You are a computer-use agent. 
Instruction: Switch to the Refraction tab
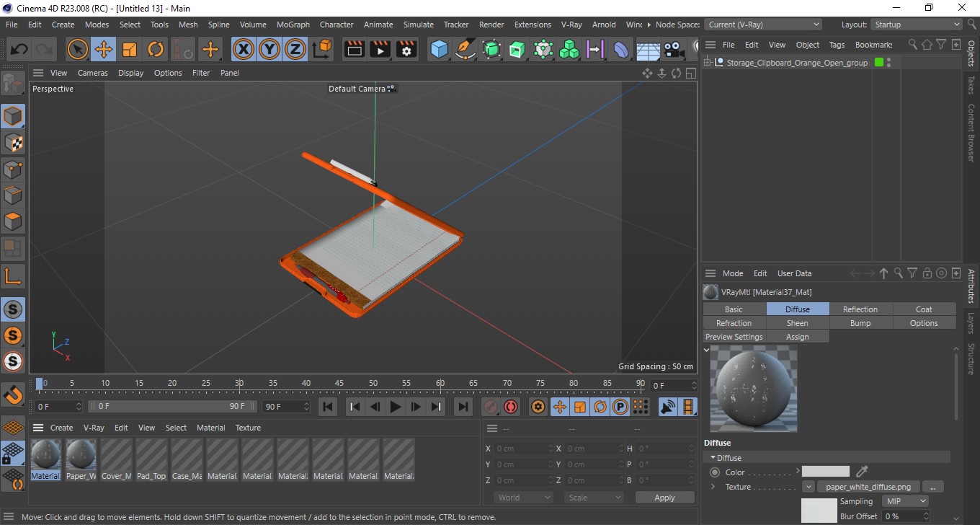734,323
